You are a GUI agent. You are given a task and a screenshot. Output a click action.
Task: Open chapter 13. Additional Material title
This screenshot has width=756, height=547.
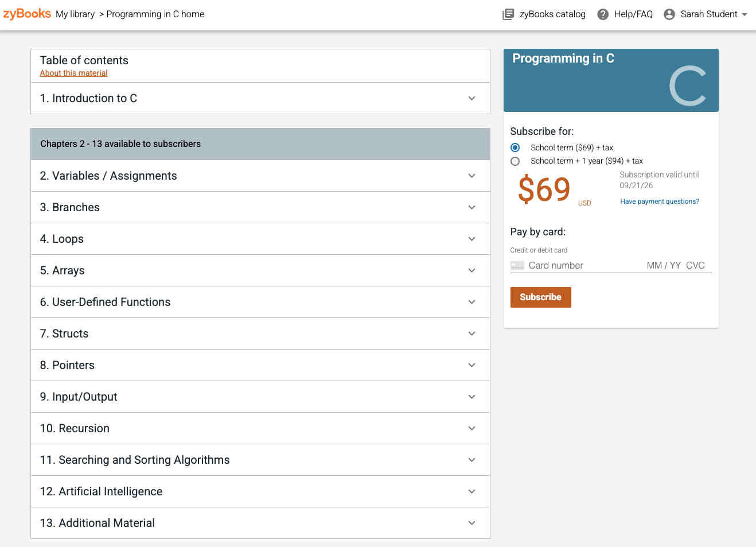coord(98,523)
